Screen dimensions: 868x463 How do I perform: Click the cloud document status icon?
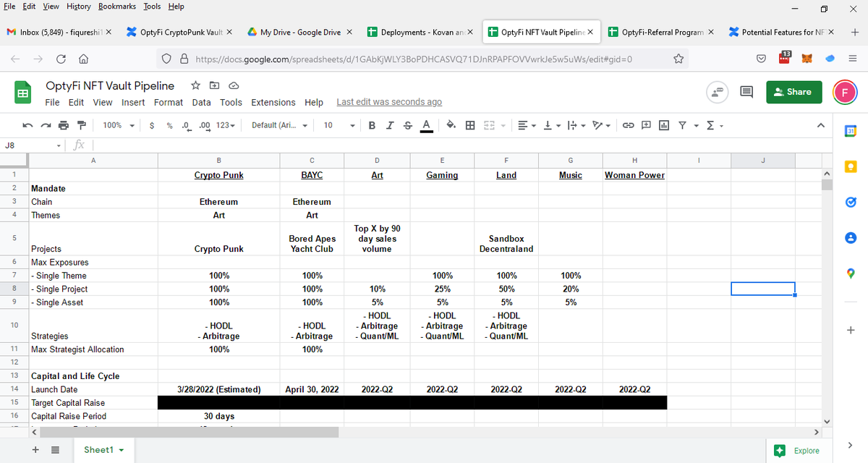pos(234,85)
